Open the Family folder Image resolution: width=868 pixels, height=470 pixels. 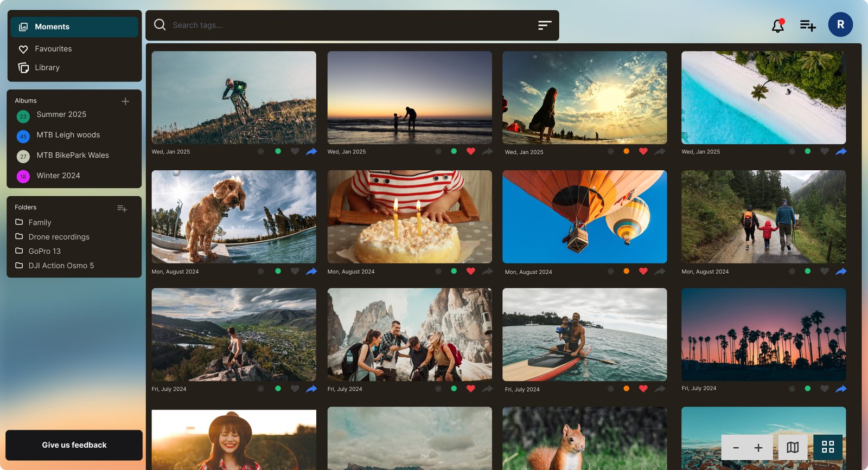click(x=40, y=223)
